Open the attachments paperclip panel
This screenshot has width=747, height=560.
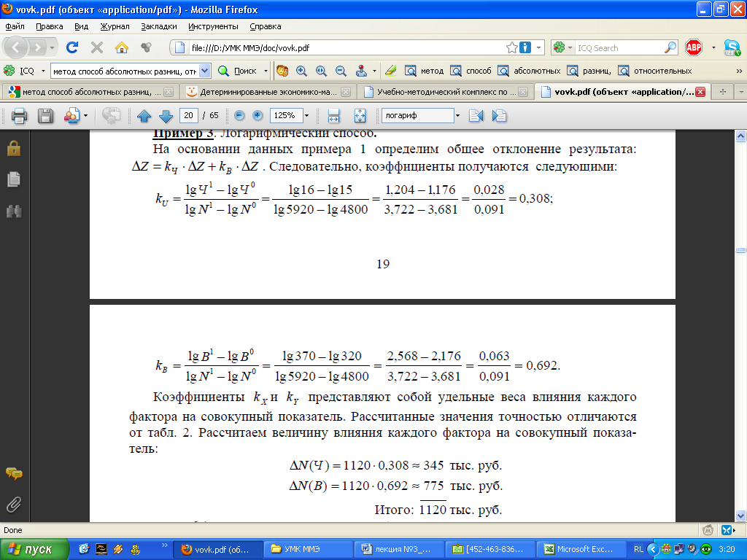[x=14, y=504]
